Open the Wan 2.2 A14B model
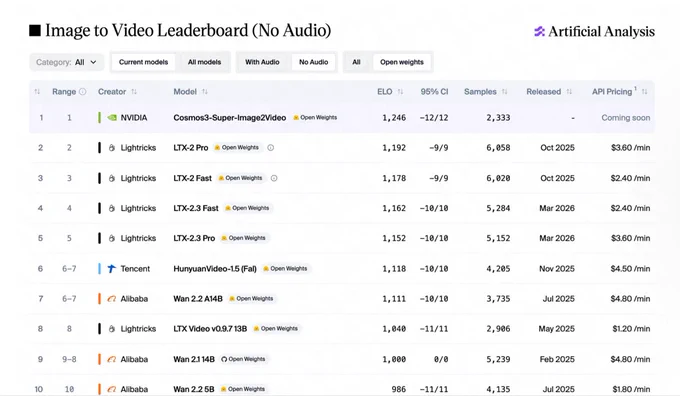 198,299
